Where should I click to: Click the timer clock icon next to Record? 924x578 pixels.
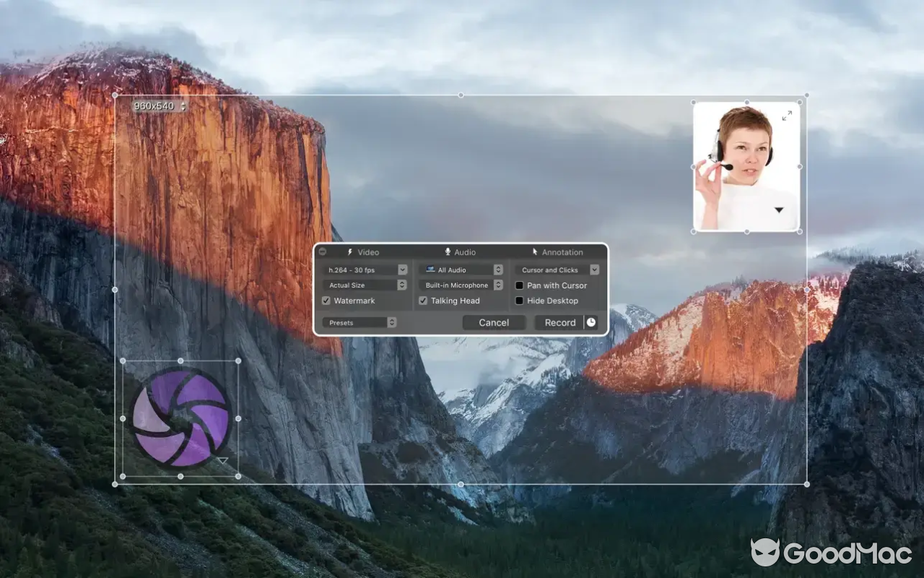tap(590, 322)
